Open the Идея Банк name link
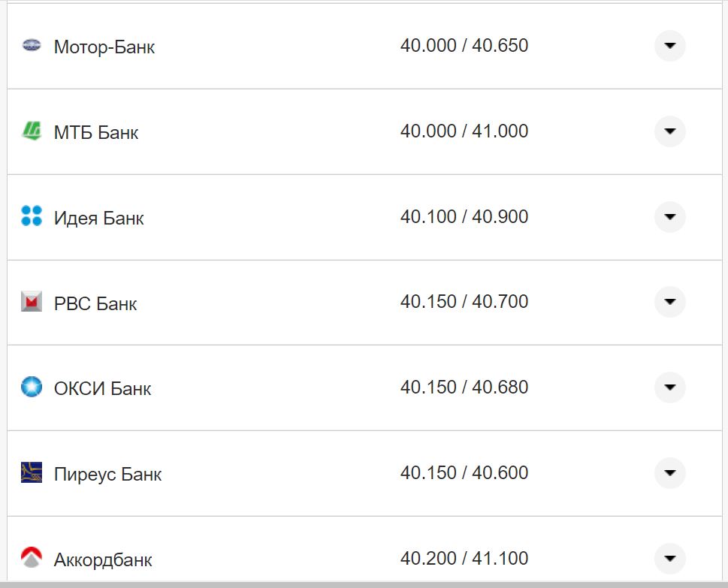This screenshot has width=728, height=588. (98, 219)
